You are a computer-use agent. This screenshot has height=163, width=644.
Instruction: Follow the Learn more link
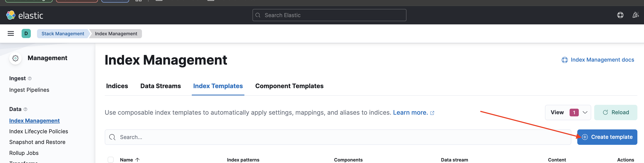click(x=414, y=113)
